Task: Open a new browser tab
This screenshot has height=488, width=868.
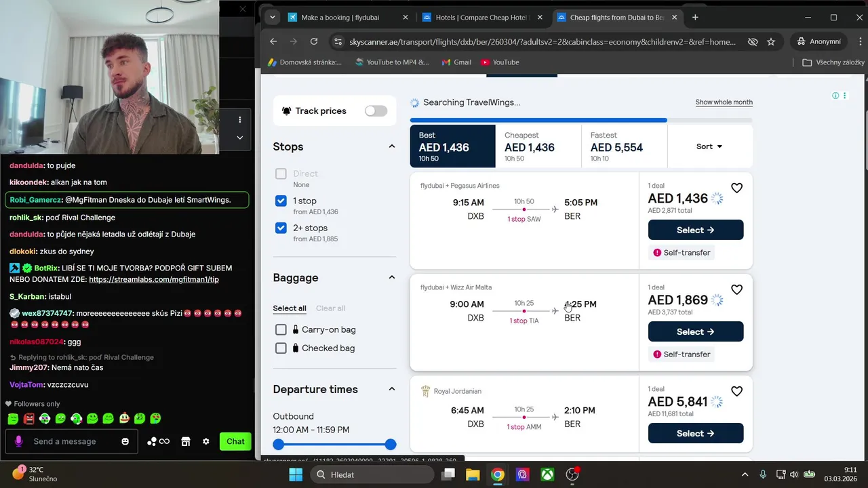Action: click(695, 17)
